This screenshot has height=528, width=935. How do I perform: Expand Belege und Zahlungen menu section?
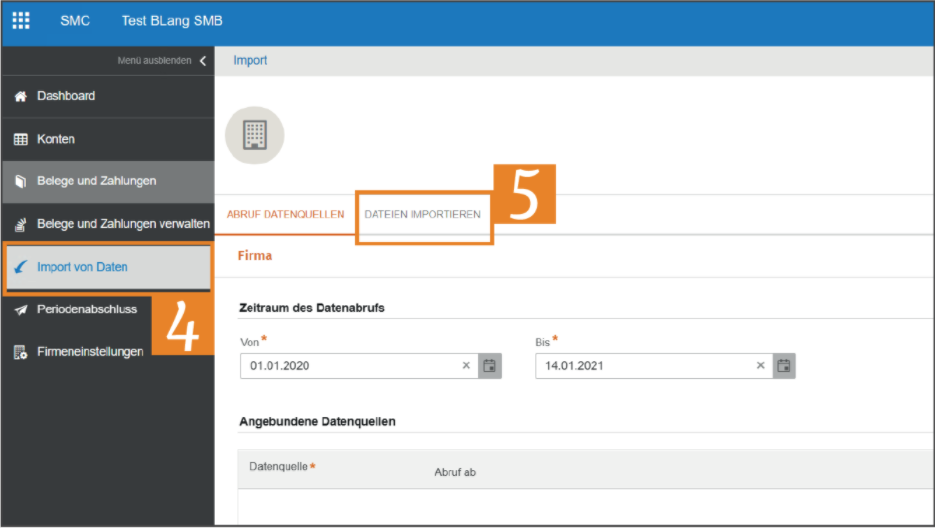coord(96,181)
